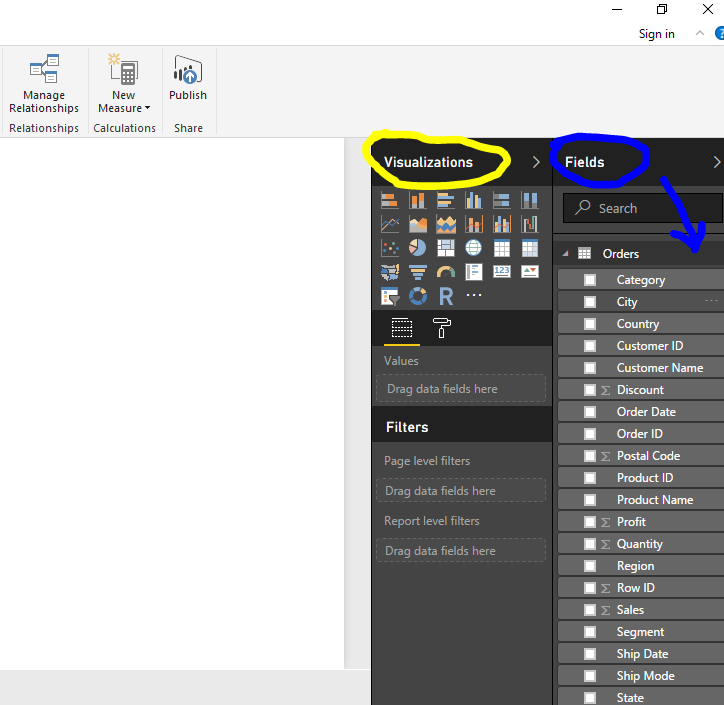Select the Area chart visual
724x705 pixels.
pyautogui.click(x=418, y=225)
